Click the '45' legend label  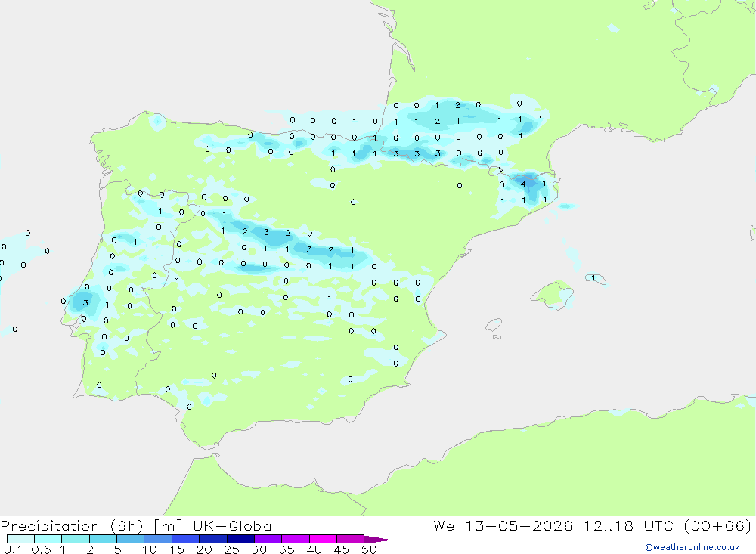point(342,549)
